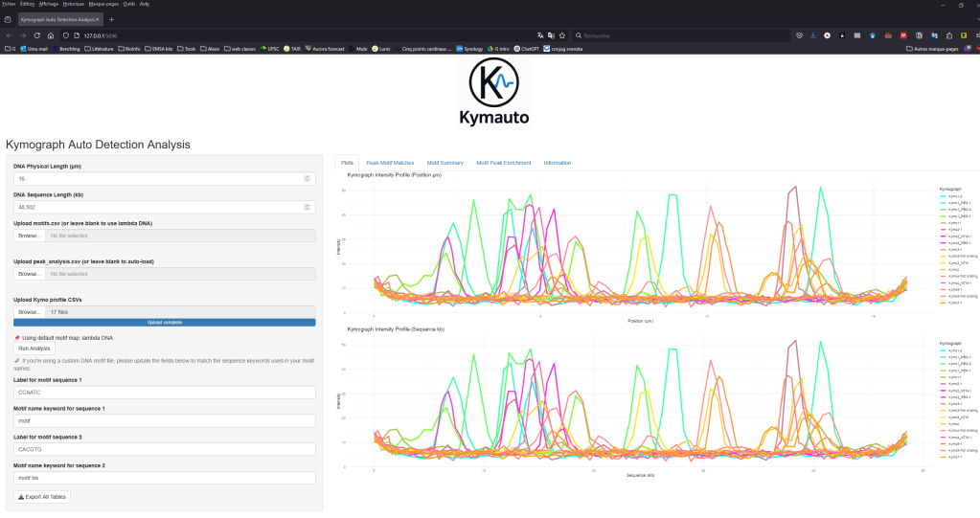The image size is (980, 518).
Task: Open a new browser tab
Action: [111, 19]
